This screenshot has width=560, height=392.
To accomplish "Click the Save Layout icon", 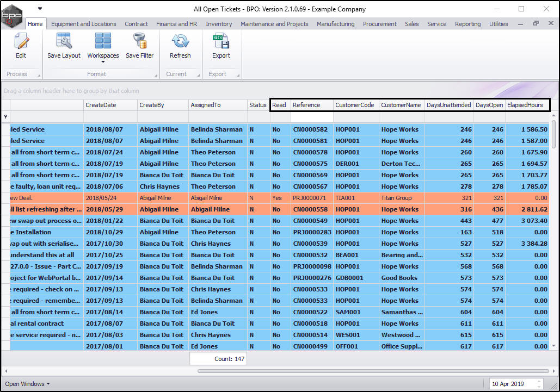I will (64, 42).
